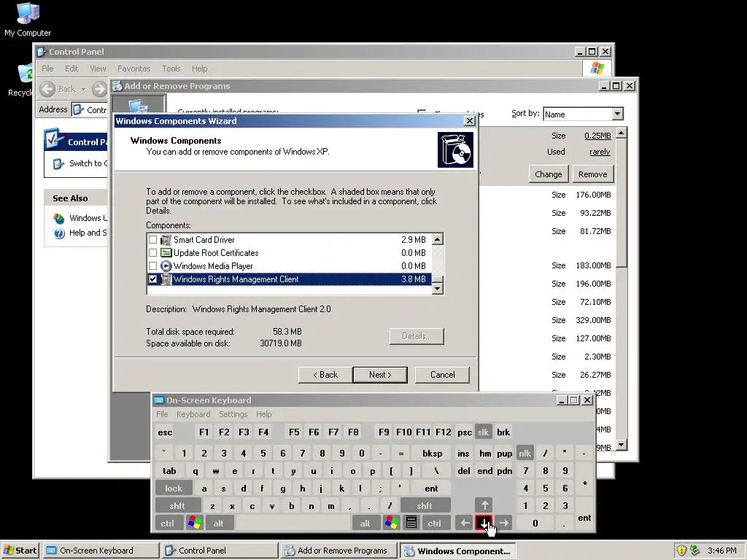Open Settings menu in On-Screen Keyboard

(x=233, y=414)
